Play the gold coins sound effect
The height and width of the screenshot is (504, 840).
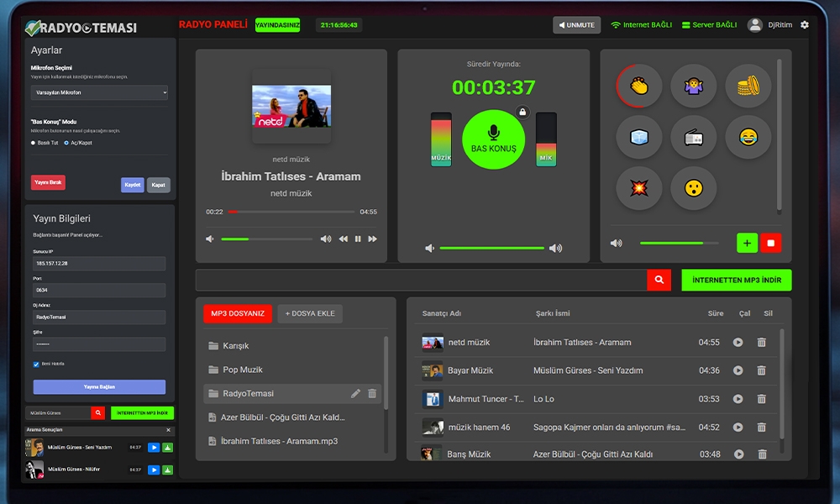point(748,86)
